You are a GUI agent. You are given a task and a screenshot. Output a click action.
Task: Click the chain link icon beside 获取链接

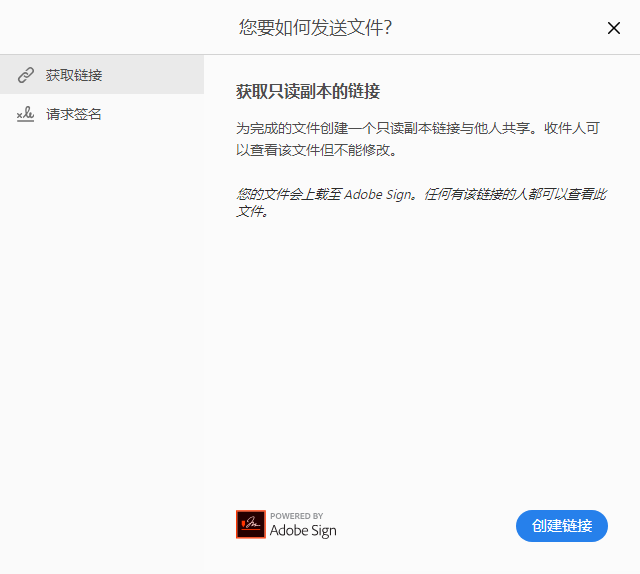(26, 75)
